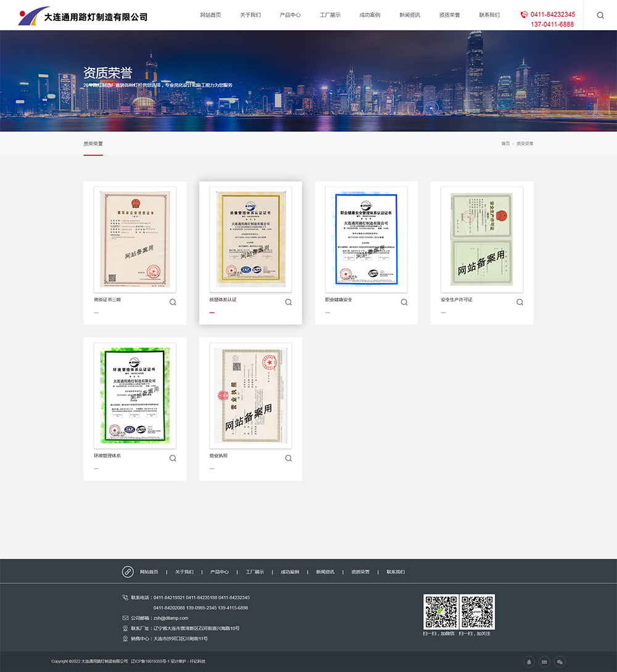Open 产品中心 in the top navigation
Viewport: 617px width, 672px height.
tap(290, 15)
